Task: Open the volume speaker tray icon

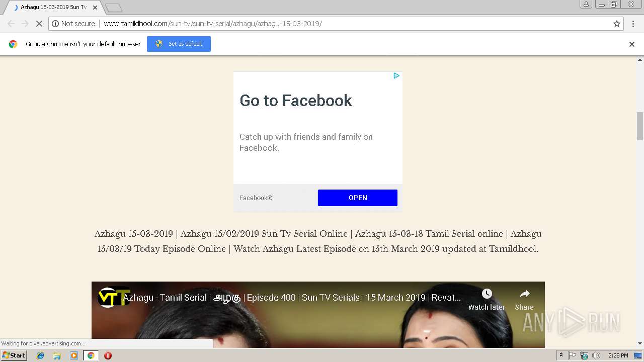Action: coord(596,355)
